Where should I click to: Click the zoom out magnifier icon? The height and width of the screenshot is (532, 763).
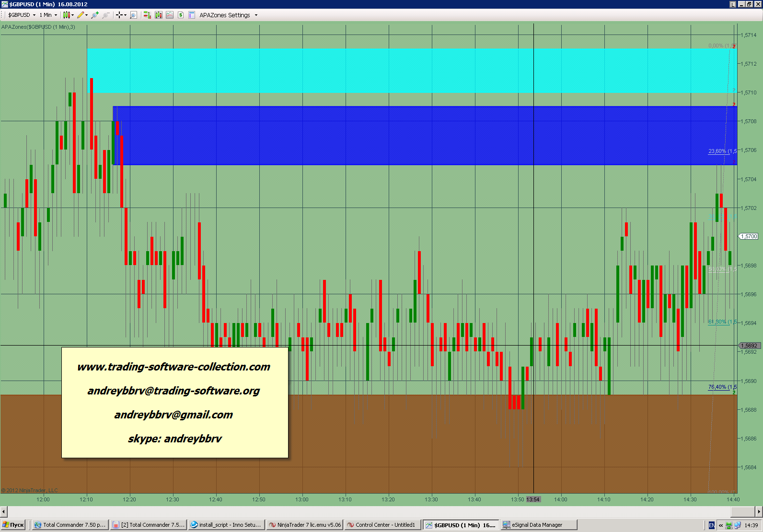pyautogui.click(x=106, y=15)
